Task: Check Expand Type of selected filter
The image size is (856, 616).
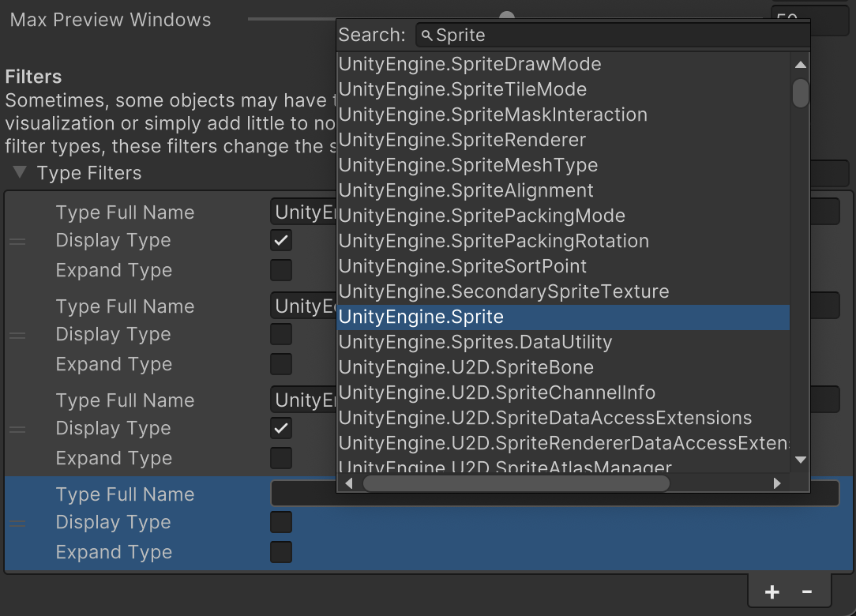Action: pyautogui.click(x=281, y=552)
